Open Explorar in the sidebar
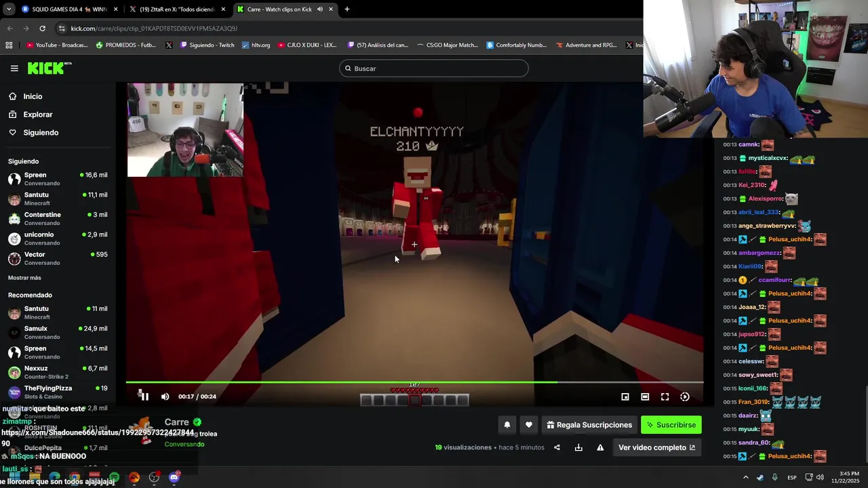The image size is (868, 488). click(38, 115)
